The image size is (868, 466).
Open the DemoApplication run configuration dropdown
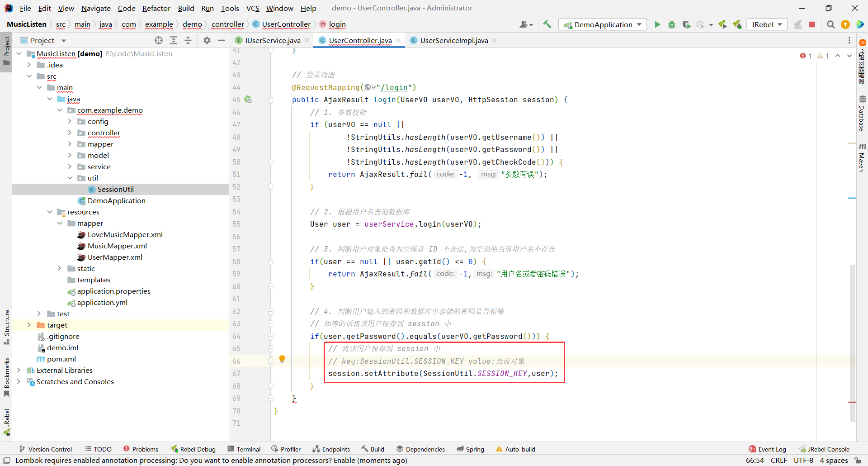pyautogui.click(x=603, y=24)
